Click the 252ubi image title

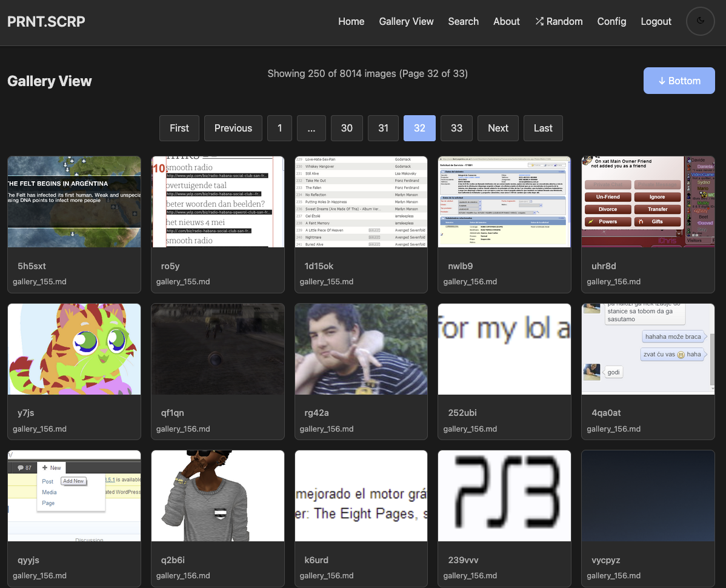(462, 413)
